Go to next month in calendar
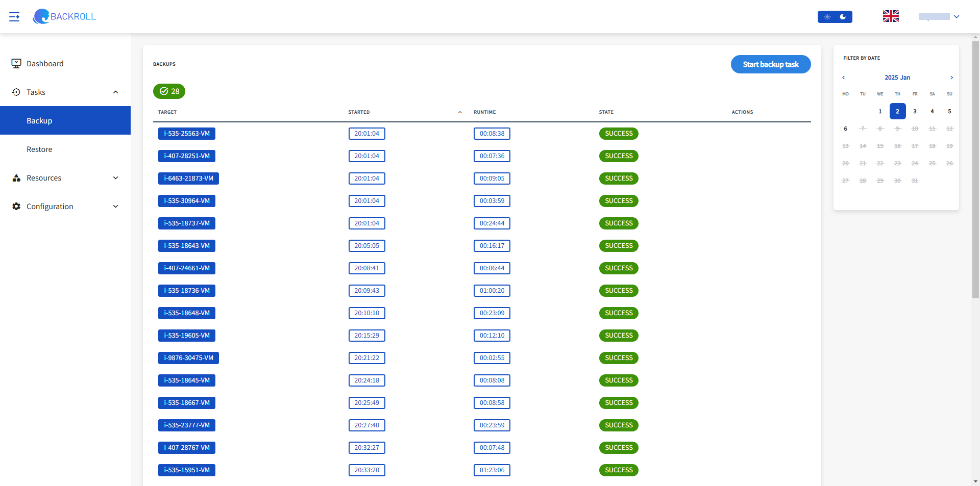980x486 pixels. point(951,78)
